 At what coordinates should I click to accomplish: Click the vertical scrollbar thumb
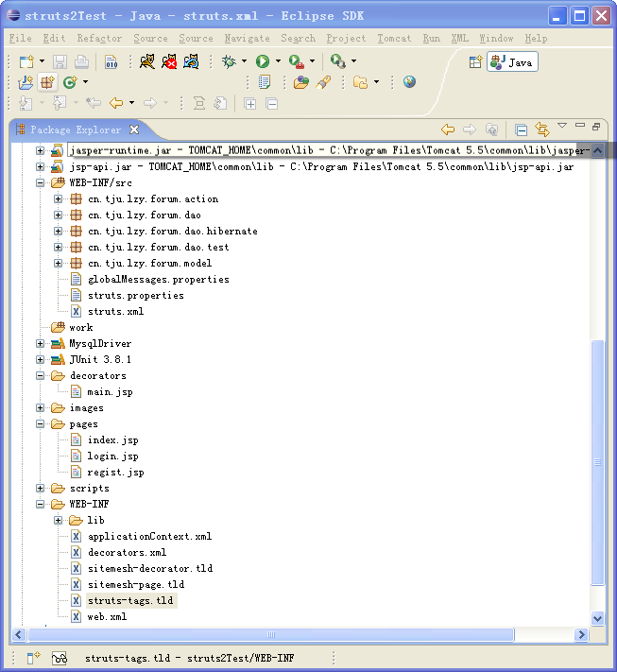click(x=597, y=462)
